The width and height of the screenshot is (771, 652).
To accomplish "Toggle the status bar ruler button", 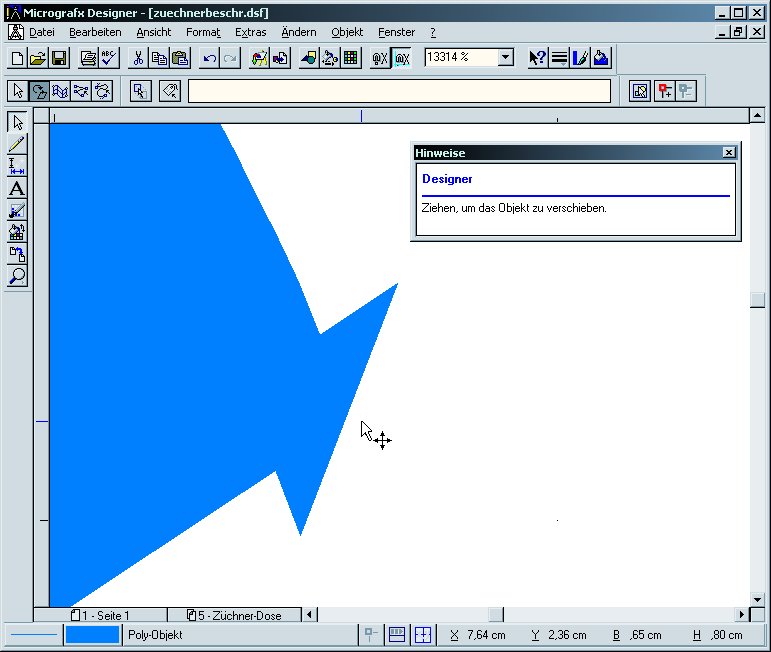I will 397,634.
